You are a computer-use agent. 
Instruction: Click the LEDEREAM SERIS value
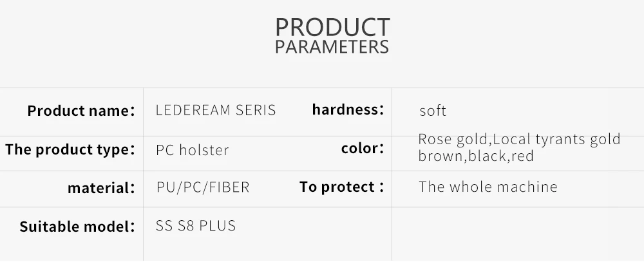[x=216, y=110]
